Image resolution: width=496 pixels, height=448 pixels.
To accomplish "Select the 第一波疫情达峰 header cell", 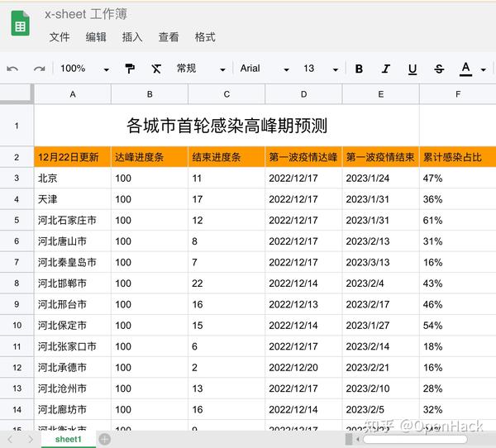I will [x=303, y=157].
